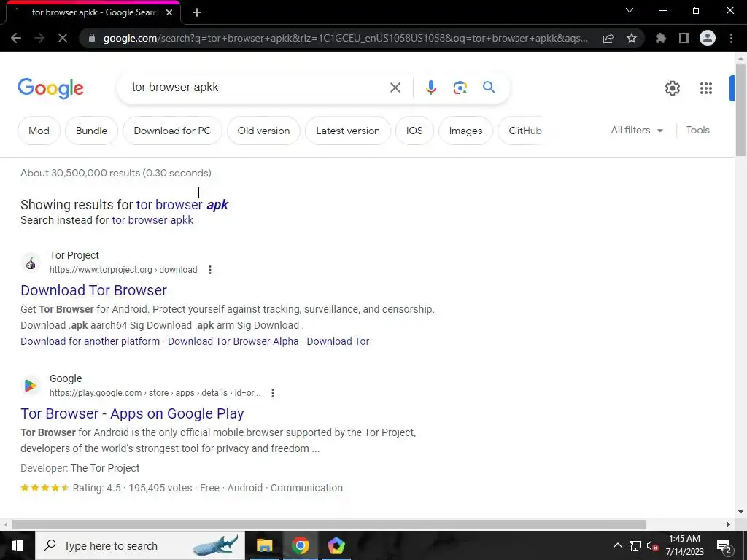Click the Google Play favicon

pos(31,386)
